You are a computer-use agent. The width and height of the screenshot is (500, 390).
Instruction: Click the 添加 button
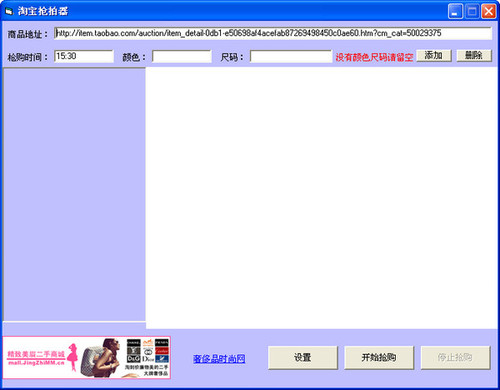pyautogui.click(x=434, y=56)
